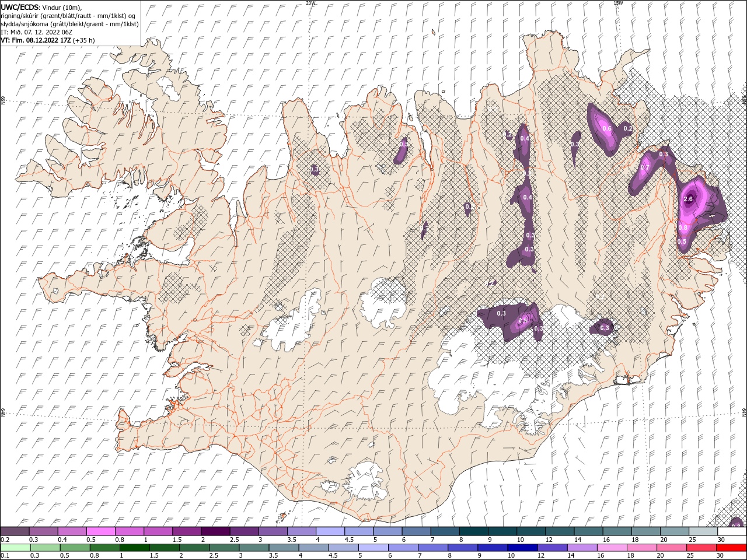
Task: Click the light lavender 4 swatch in upper legend
Action: click(x=330, y=531)
